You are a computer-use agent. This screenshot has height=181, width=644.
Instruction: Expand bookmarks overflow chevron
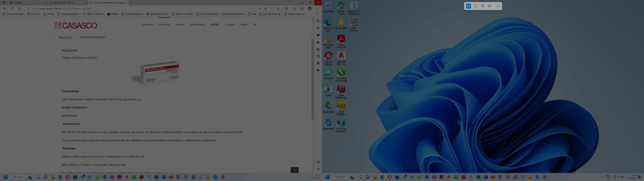tap(317, 14)
